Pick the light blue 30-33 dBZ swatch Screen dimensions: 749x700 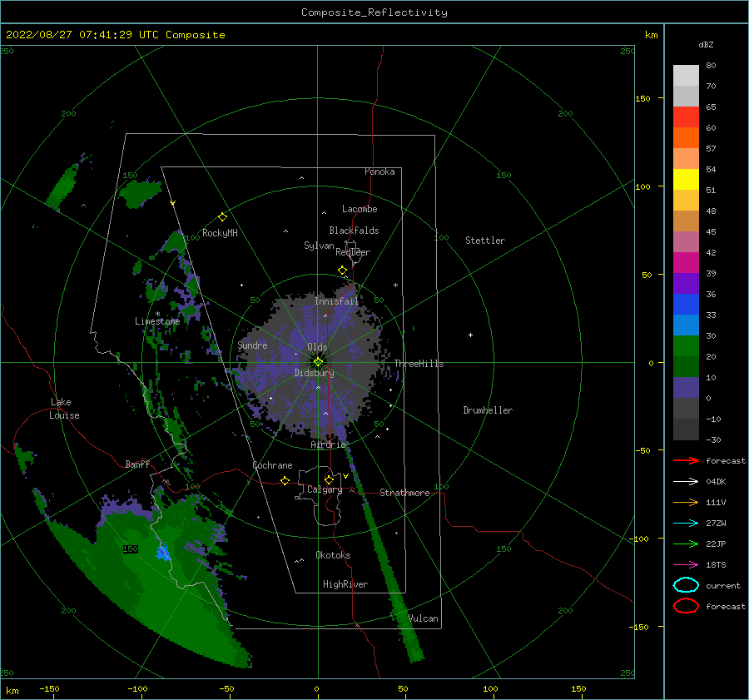686,325
